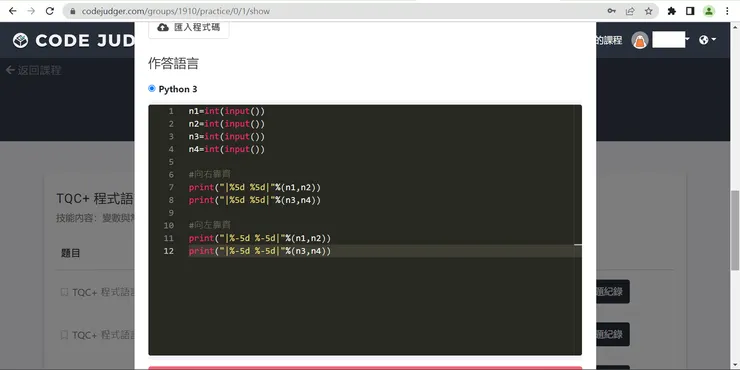Click code line 4 n4=int(input())
The height and width of the screenshot is (370, 740).
click(227, 149)
